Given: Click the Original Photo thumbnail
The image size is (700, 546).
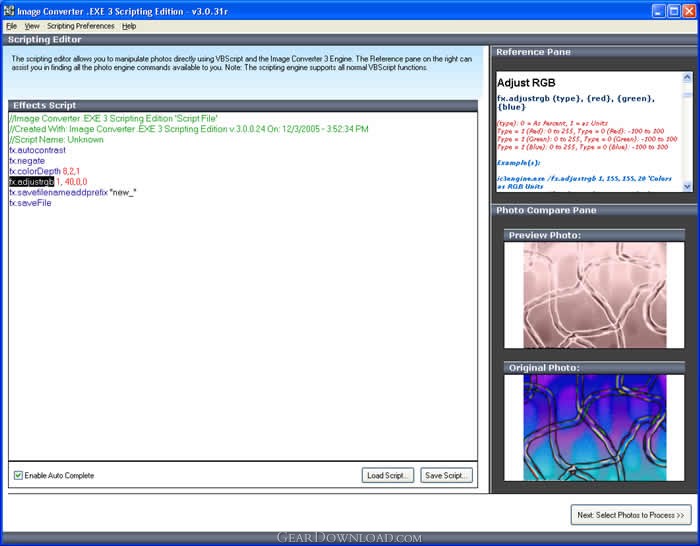Looking at the screenshot, I should (594, 427).
